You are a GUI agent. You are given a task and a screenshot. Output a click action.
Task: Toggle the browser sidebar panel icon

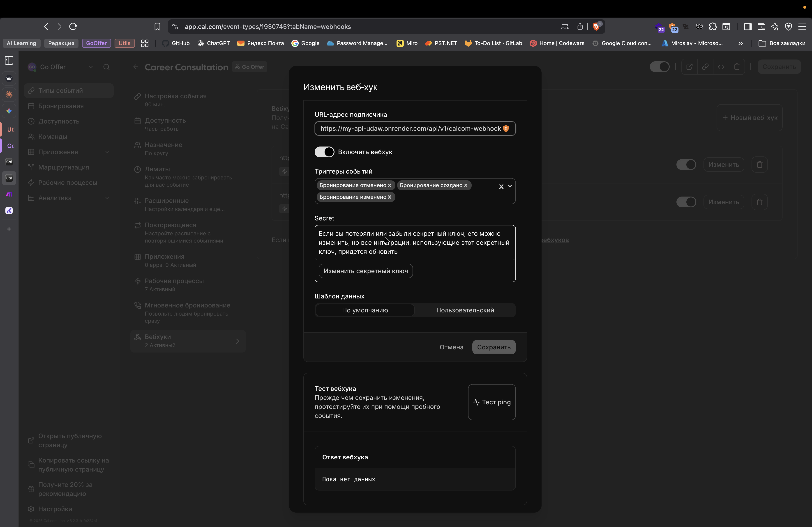tap(747, 27)
